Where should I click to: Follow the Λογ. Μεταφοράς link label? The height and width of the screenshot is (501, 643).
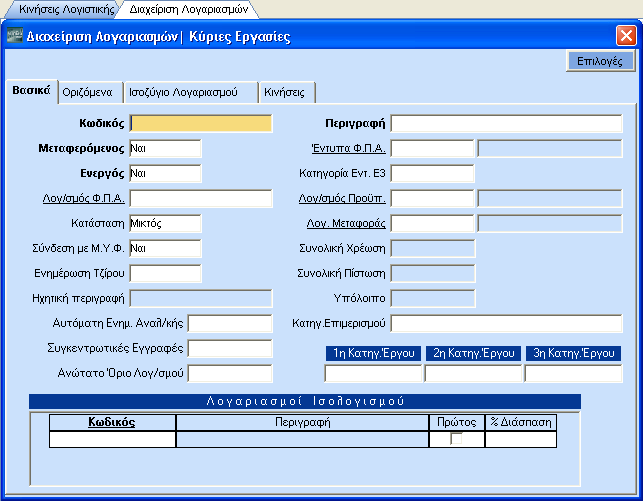346,223
